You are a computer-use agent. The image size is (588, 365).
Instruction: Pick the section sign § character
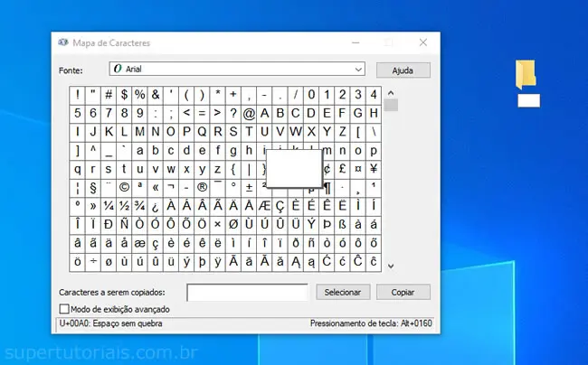94,187
